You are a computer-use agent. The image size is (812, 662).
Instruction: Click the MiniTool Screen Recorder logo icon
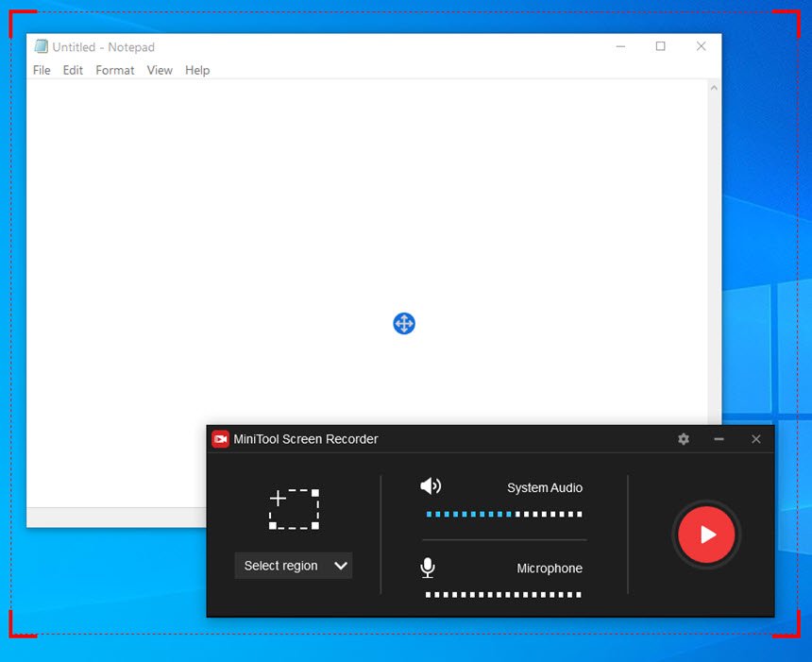221,439
